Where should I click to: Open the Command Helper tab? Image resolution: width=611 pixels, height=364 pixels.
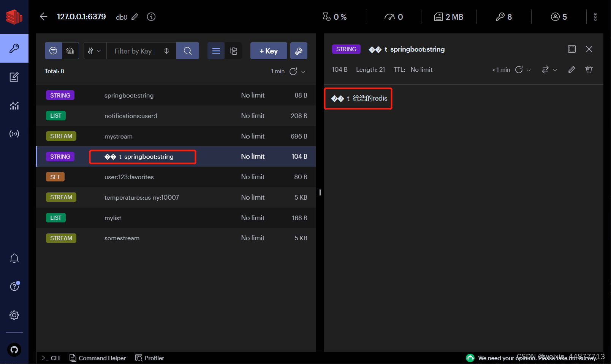pos(98,358)
